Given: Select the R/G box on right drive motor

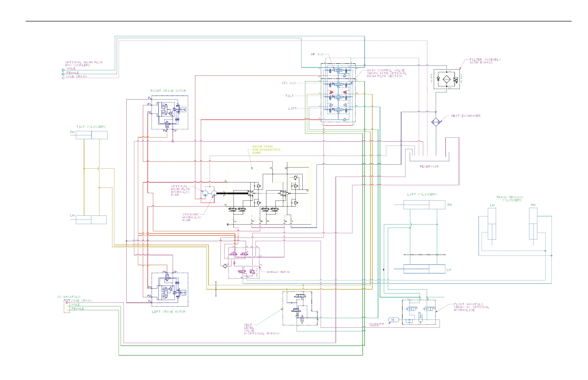Looking at the screenshot, I should point(183,110).
